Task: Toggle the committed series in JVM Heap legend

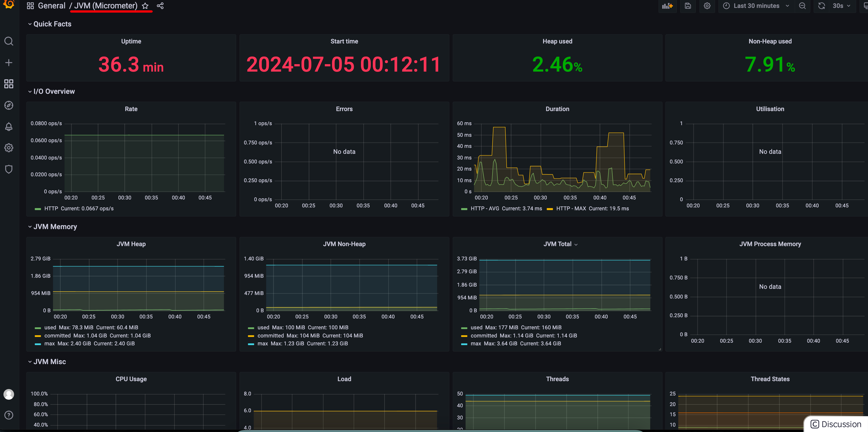Action: pyautogui.click(x=57, y=335)
